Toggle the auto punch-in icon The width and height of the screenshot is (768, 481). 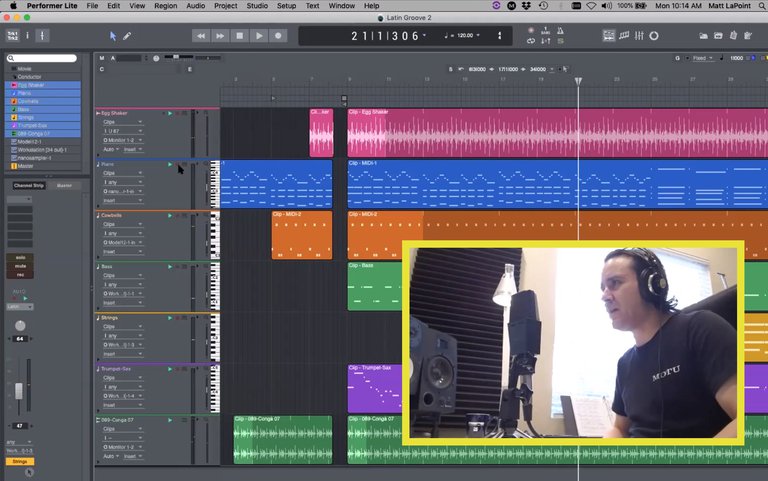point(546,41)
